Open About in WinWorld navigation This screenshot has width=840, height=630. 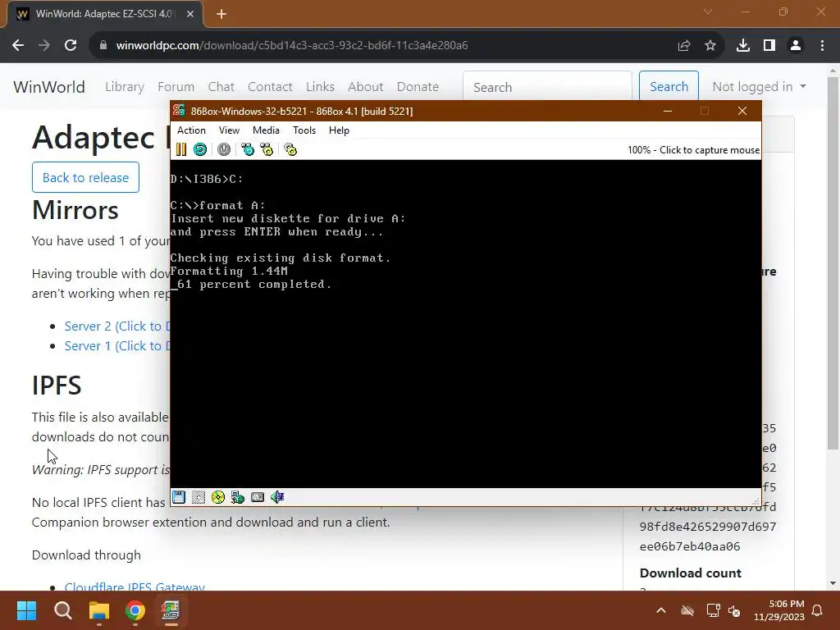click(365, 87)
